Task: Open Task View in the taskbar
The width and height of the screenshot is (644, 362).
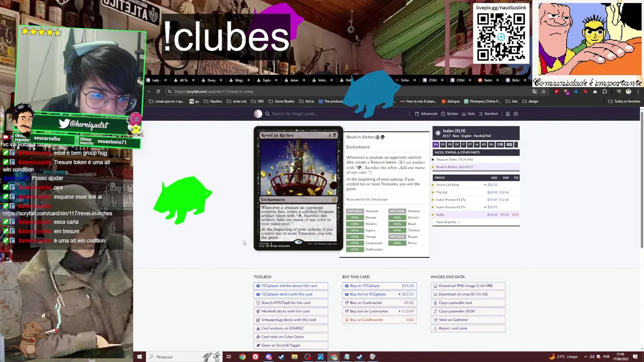Action: (x=228, y=357)
